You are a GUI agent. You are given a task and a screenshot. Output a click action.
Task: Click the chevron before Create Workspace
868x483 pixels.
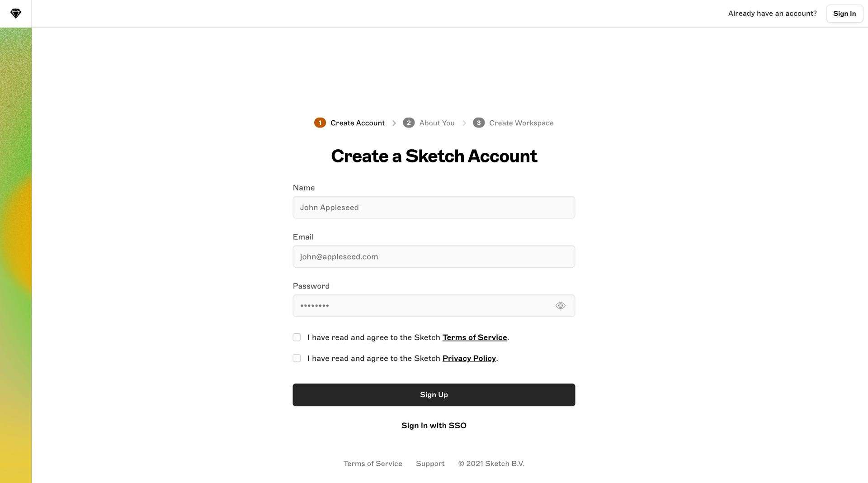pyautogui.click(x=464, y=123)
